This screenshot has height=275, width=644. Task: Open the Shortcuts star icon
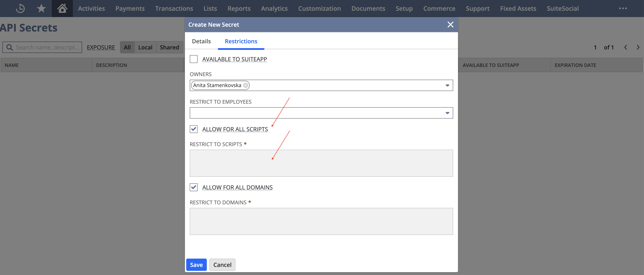point(41,9)
